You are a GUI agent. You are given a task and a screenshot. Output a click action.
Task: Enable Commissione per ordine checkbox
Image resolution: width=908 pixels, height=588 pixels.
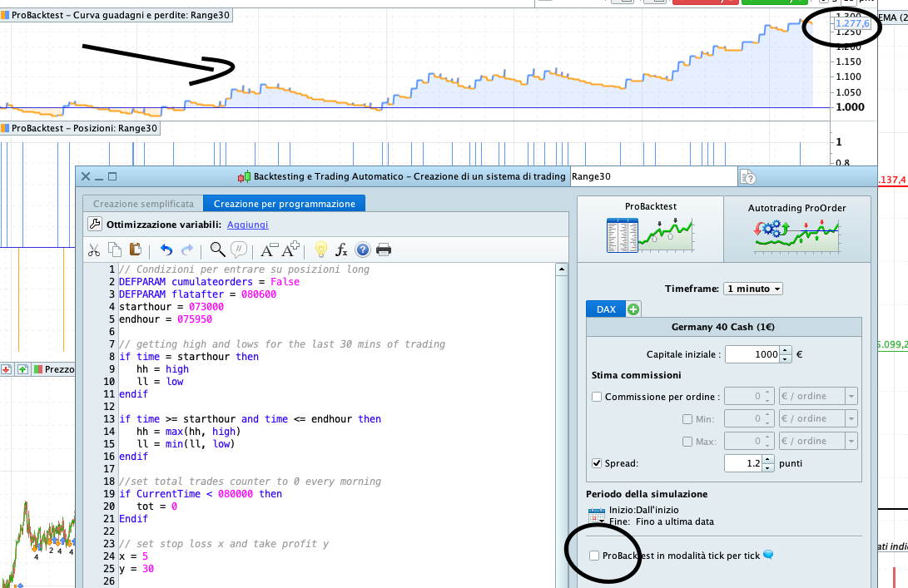tap(597, 397)
